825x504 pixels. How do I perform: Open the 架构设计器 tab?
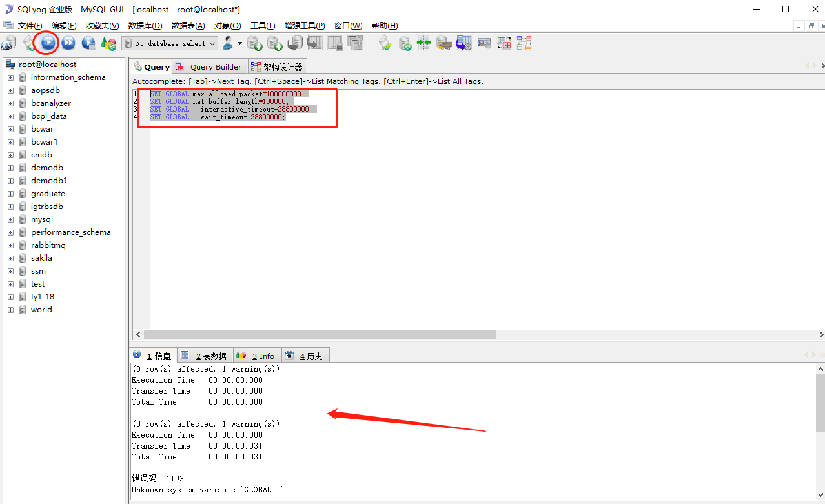click(x=276, y=66)
